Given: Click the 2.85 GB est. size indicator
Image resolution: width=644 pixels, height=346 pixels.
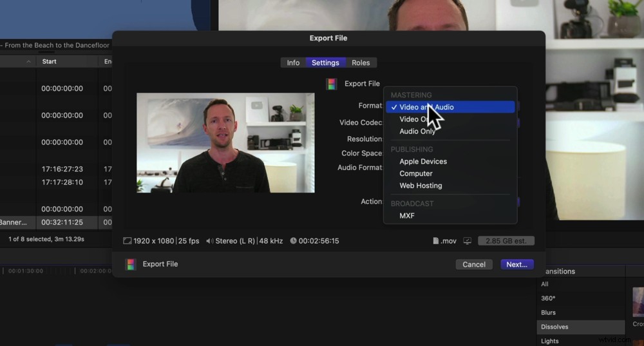Looking at the screenshot, I should point(506,241).
